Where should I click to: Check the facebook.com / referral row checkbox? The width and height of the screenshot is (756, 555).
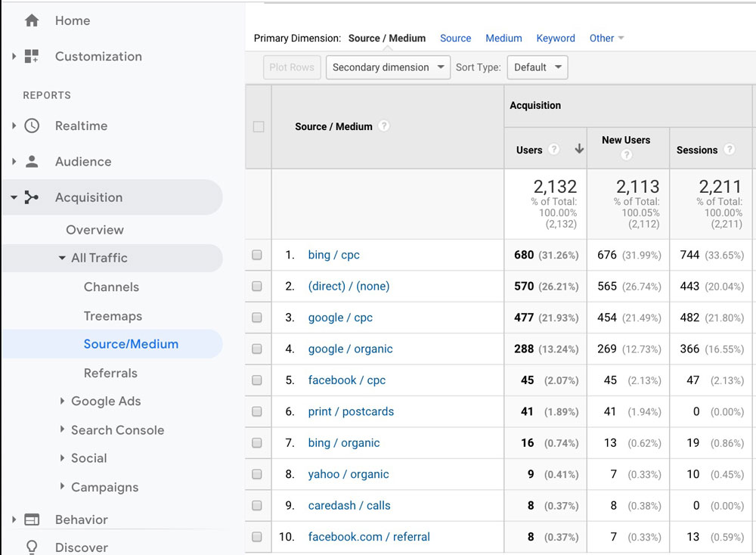click(x=257, y=537)
